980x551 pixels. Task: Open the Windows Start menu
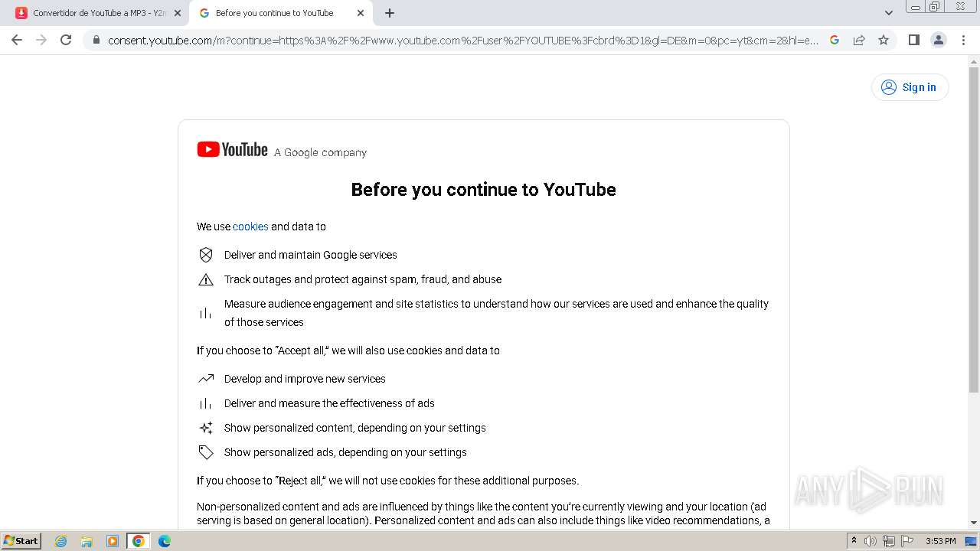(x=21, y=540)
